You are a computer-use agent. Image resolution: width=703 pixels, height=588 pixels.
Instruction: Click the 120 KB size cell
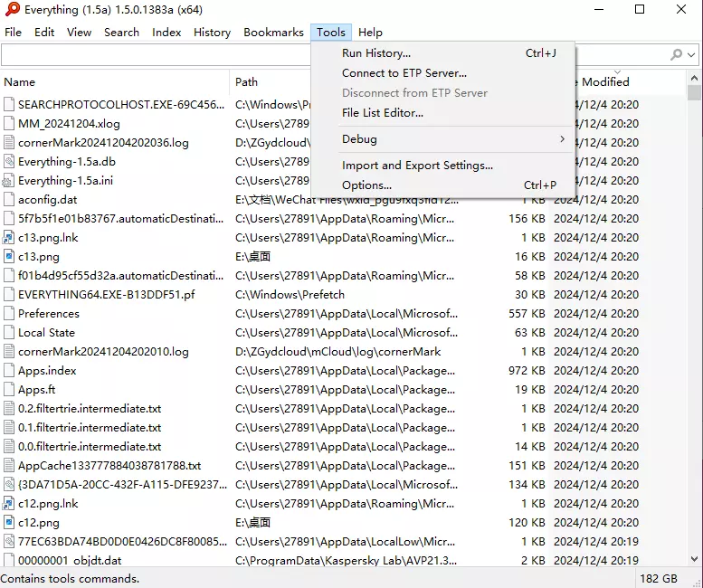(527, 523)
